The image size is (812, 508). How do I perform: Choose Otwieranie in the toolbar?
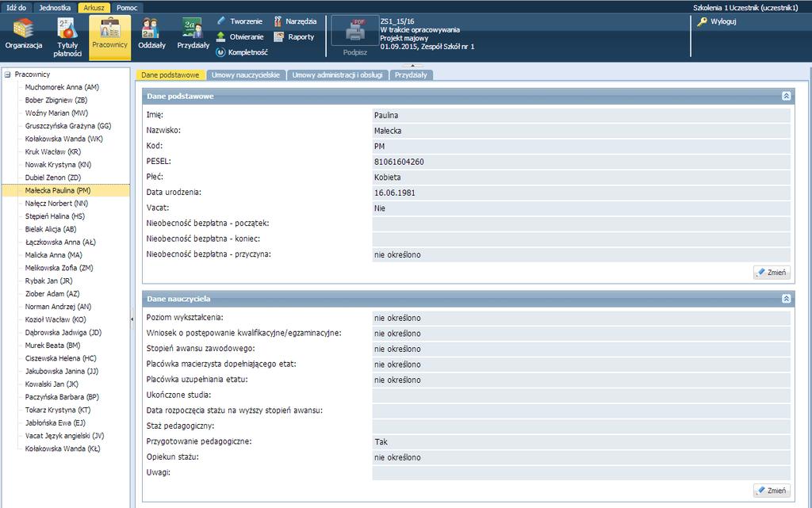(240, 36)
